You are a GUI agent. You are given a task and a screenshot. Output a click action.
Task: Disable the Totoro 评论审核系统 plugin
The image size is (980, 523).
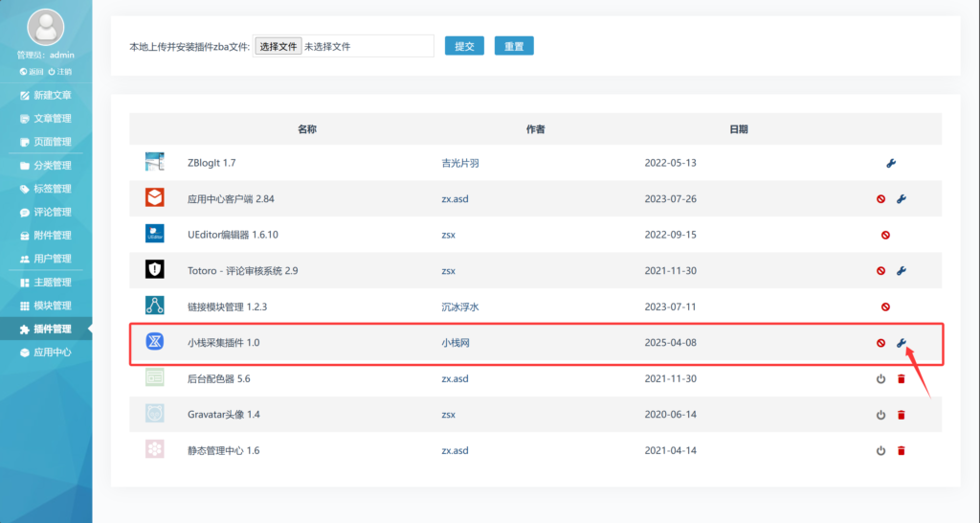(x=880, y=271)
